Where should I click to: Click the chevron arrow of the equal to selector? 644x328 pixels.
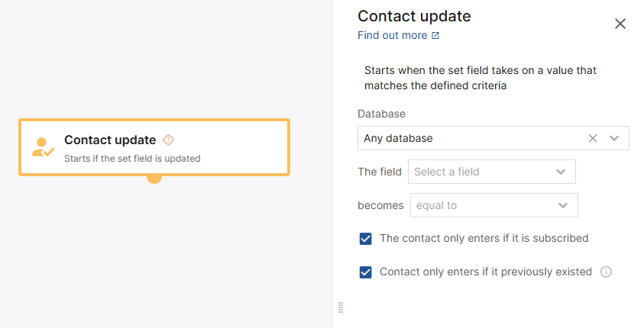563,205
